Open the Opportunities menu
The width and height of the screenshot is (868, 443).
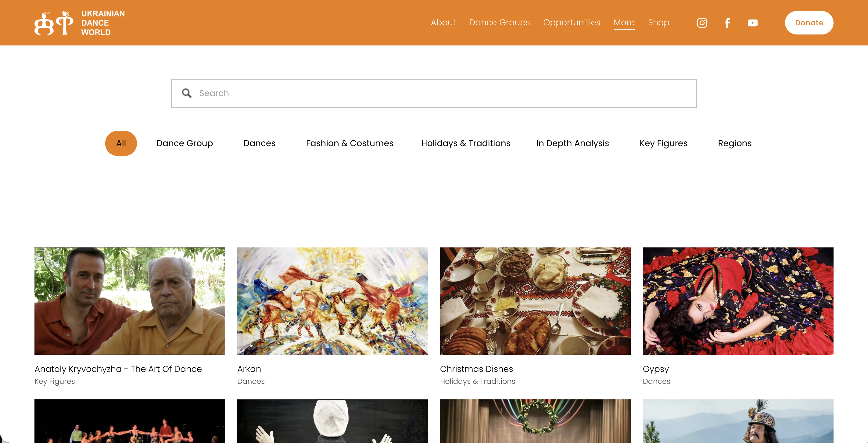coord(572,23)
